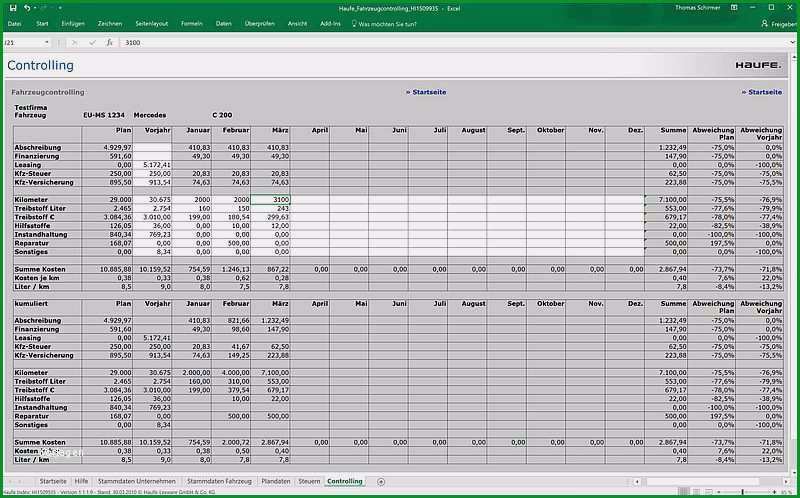Select the März Kilometer cell showing 3100

(x=270, y=200)
